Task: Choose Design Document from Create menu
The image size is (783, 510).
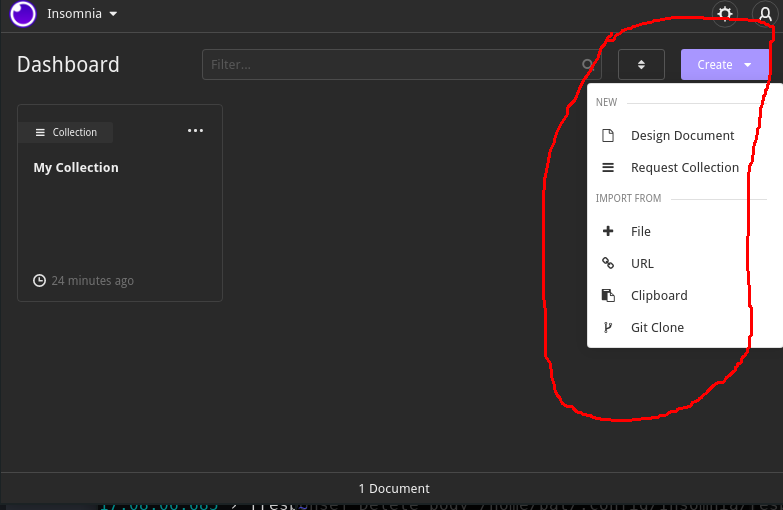Action: [685, 135]
